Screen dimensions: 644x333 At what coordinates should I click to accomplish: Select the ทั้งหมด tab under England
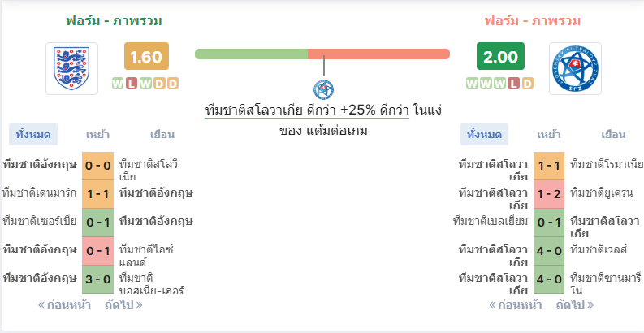point(33,135)
